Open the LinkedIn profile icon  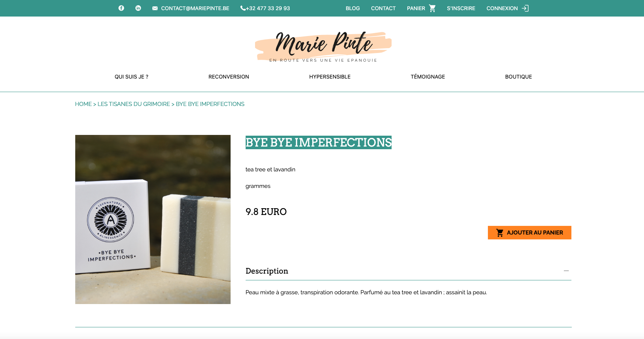138,8
